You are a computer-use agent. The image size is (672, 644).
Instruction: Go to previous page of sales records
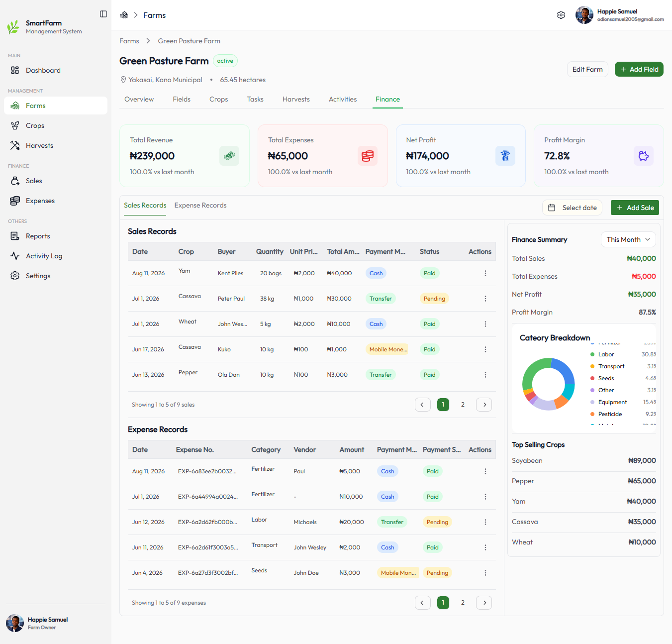[x=423, y=405]
